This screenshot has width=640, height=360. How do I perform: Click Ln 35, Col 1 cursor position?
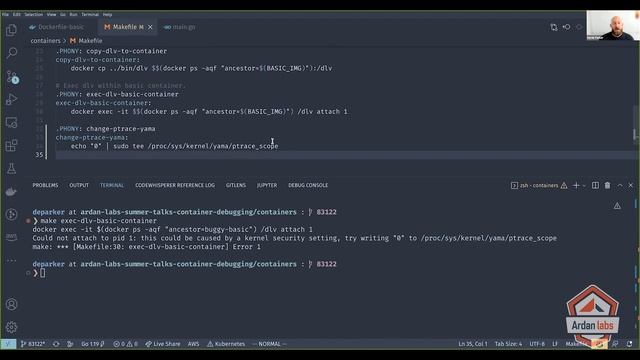(x=473, y=344)
